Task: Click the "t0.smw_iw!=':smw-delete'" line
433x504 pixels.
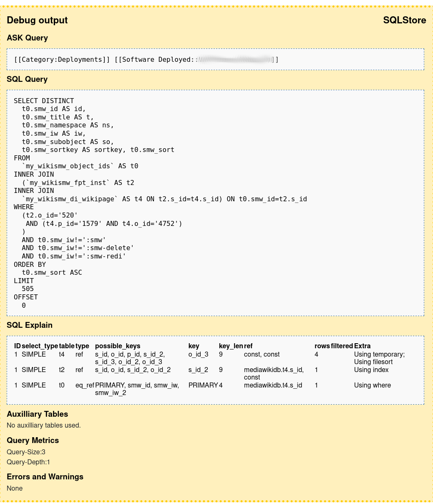Action: [x=78, y=248]
